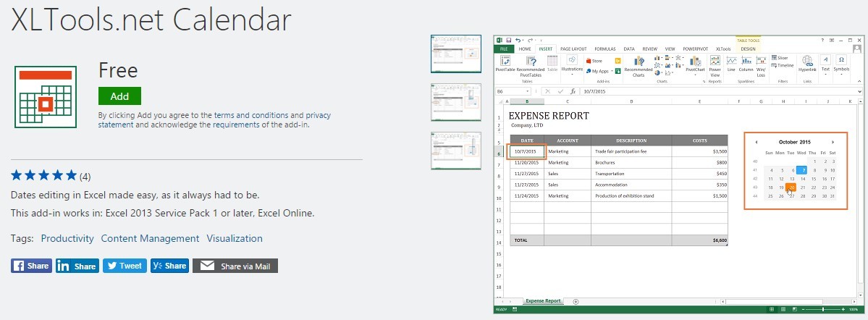Select the Expense Report sheet tab
Viewport: 868px width, 320px height.
pyautogui.click(x=543, y=301)
